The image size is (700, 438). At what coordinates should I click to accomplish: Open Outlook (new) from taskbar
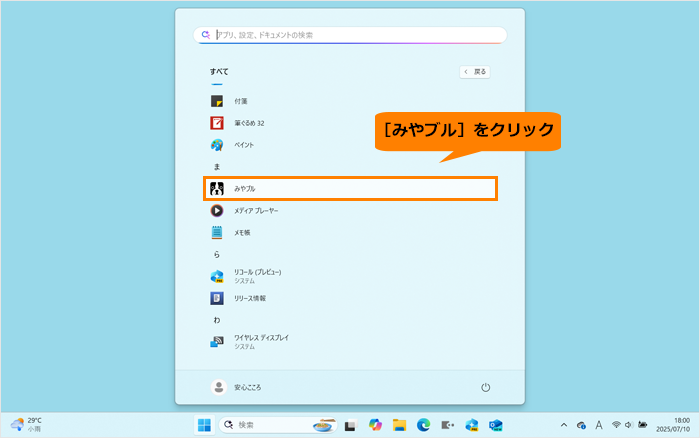[x=496, y=425]
